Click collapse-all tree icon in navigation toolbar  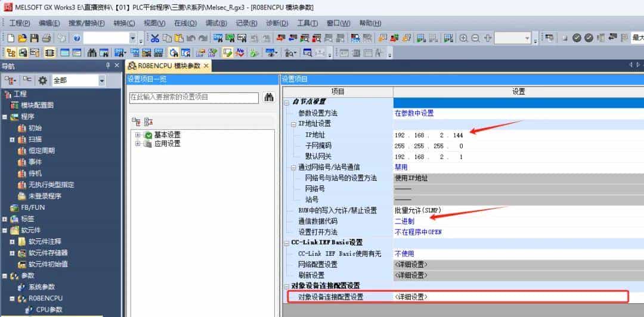pos(27,81)
